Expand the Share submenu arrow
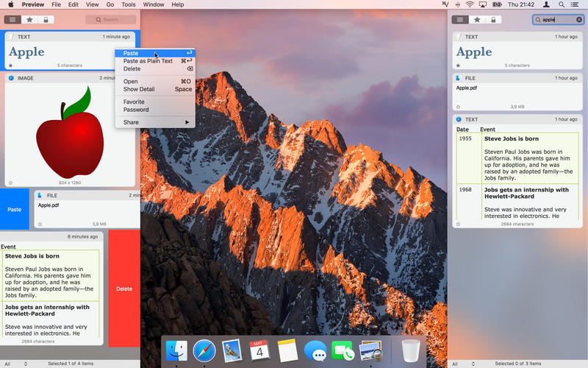This screenshot has height=368, width=588. pyautogui.click(x=187, y=122)
